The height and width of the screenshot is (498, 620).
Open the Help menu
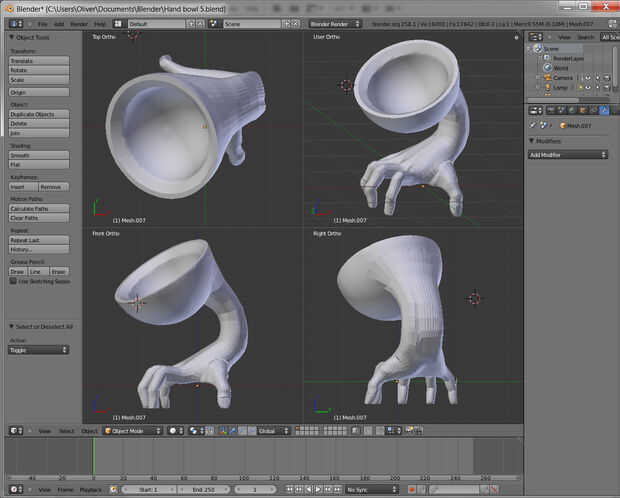(x=100, y=24)
